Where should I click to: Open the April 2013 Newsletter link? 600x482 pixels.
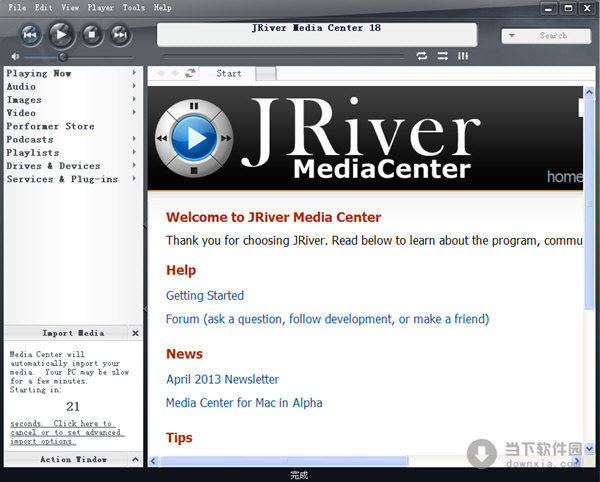(222, 379)
